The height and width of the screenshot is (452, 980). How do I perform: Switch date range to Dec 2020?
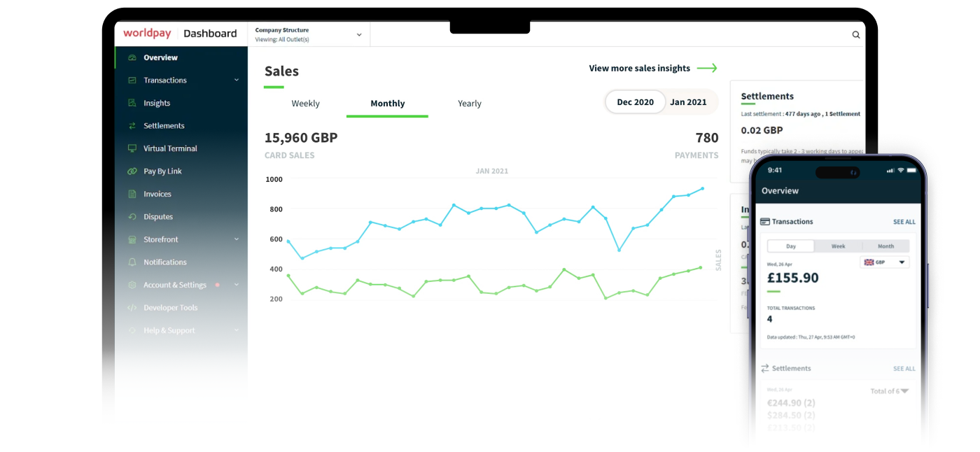pos(635,102)
